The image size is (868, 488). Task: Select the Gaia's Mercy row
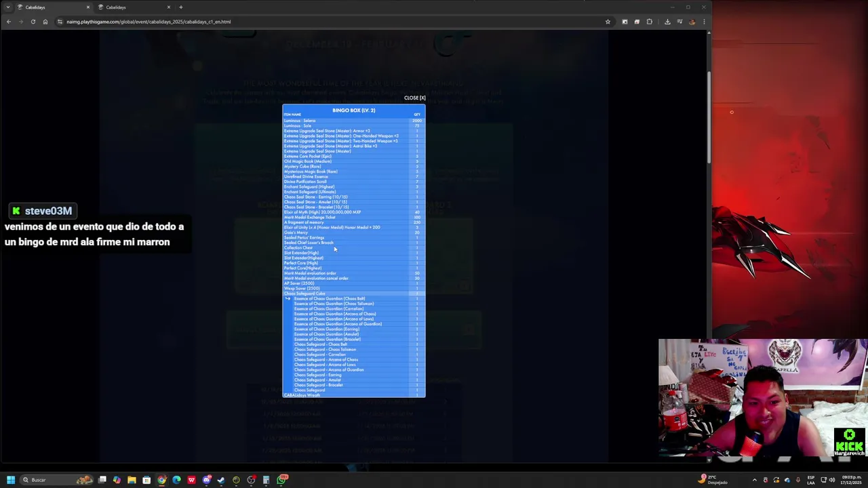click(x=353, y=232)
